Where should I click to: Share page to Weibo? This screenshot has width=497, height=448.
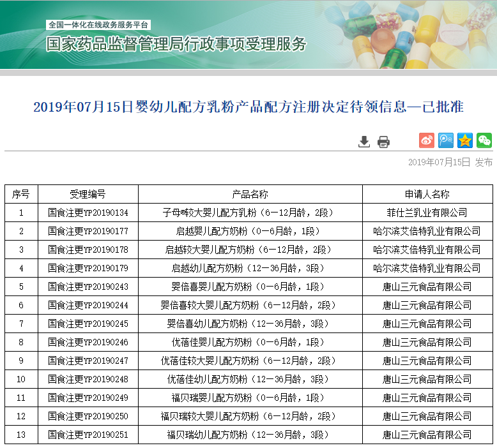coord(427,140)
